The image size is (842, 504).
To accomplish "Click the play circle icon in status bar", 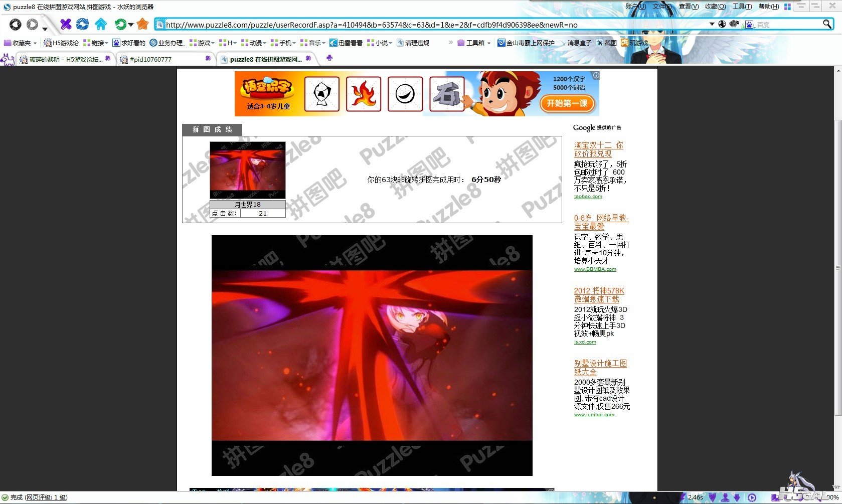I will point(752,497).
